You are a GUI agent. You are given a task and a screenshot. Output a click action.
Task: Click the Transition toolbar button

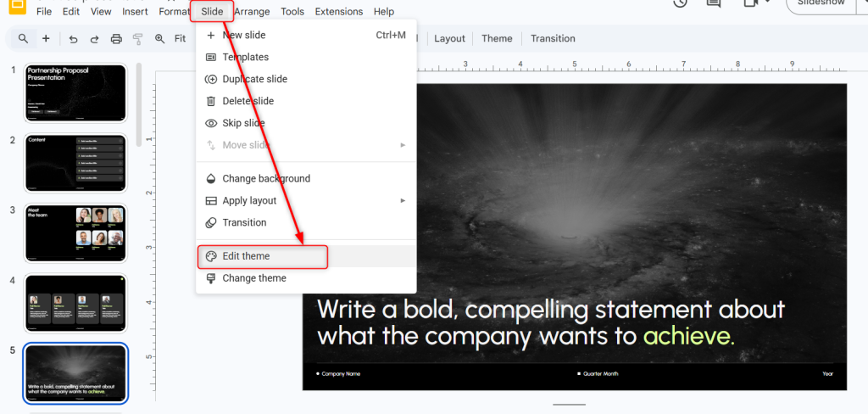[x=553, y=39]
